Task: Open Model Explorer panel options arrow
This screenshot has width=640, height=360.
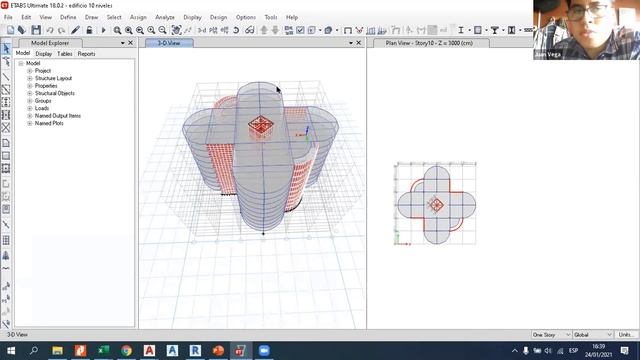Action: (x=122, y=43)
